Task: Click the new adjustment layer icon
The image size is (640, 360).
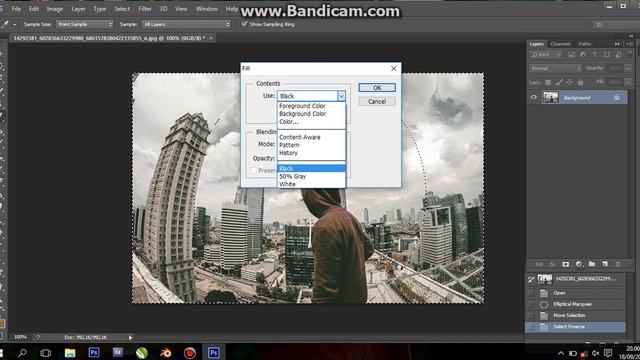Action: click(579, 264)
